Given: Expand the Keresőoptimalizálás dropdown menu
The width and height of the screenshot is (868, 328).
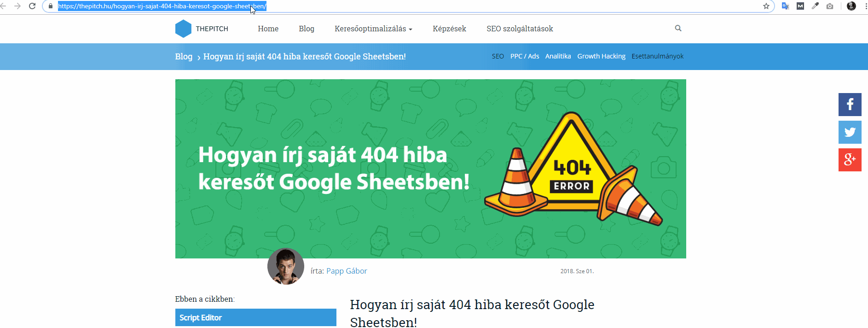Looking at the screenshot, I should coord(373,29).
